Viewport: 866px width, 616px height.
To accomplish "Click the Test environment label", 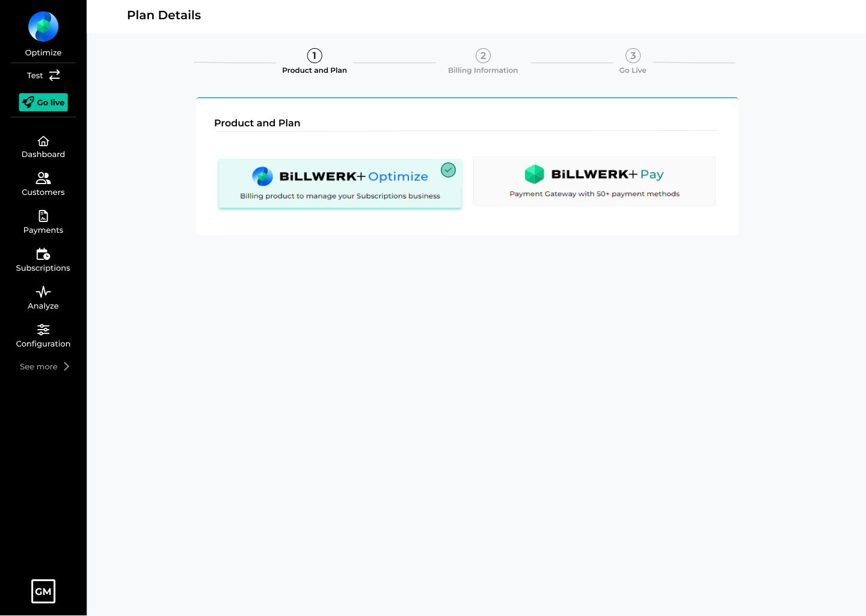I will click(x=35, y=75).
